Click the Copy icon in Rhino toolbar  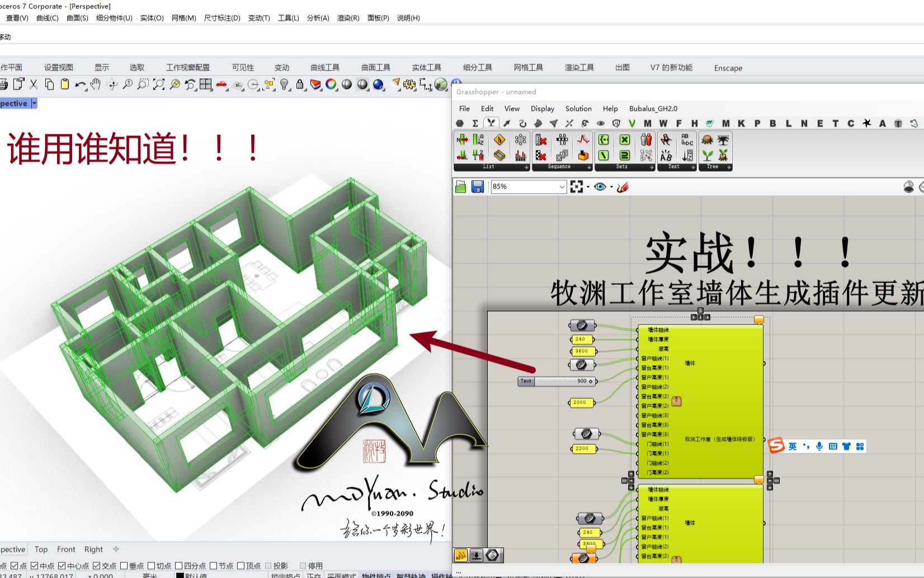point(49,84)
